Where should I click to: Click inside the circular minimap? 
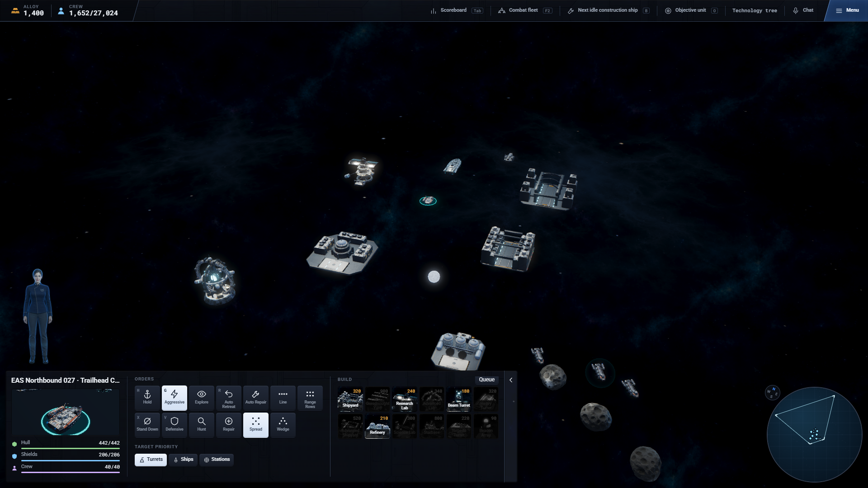814,435
